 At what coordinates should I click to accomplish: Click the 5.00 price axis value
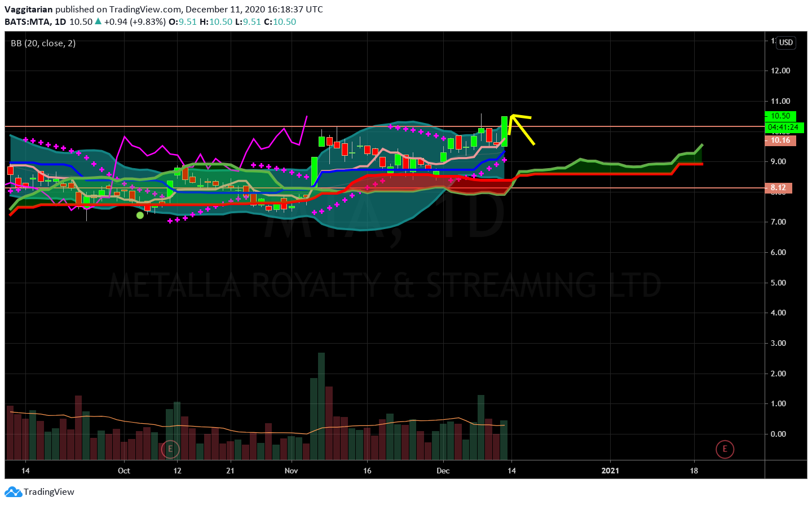coord(778,283)
